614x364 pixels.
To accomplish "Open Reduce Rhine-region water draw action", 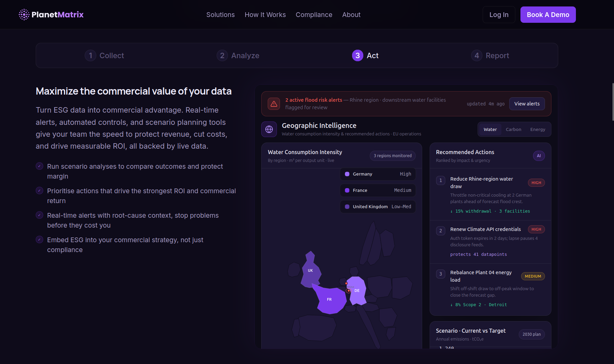I will (491, 195).
